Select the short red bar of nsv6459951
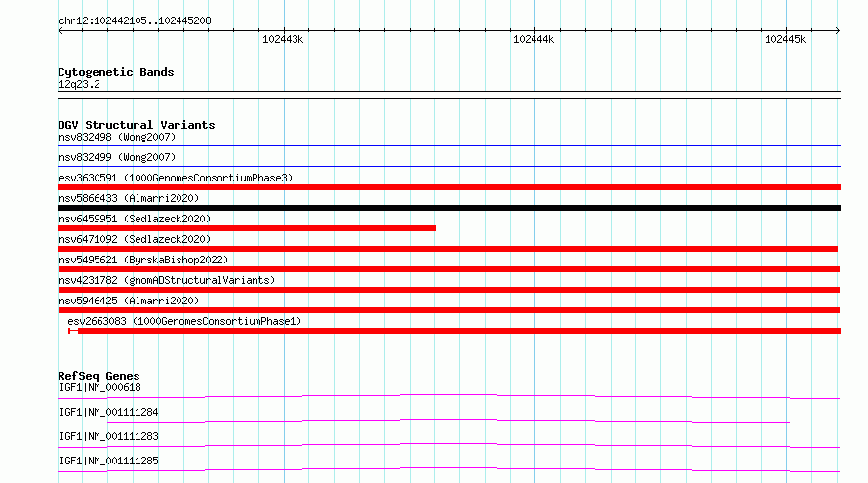The width and height of the screenshot is (868, 483). pos(247,228)
